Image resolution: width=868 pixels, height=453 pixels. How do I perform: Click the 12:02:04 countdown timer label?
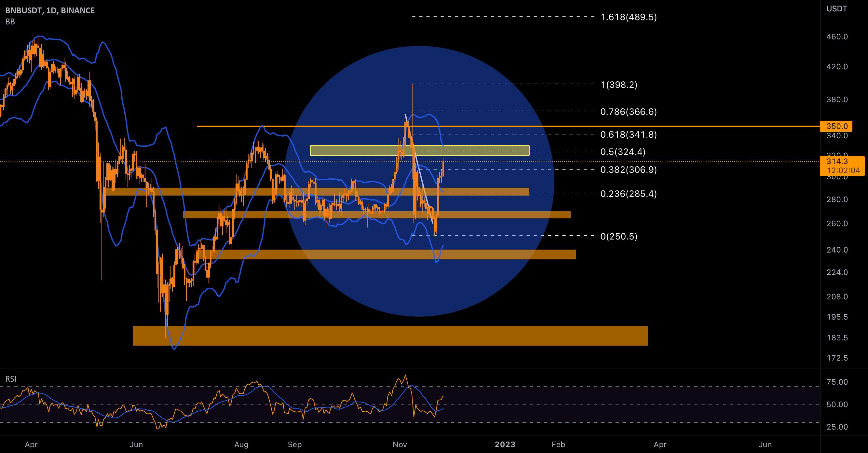click(843, 171)
